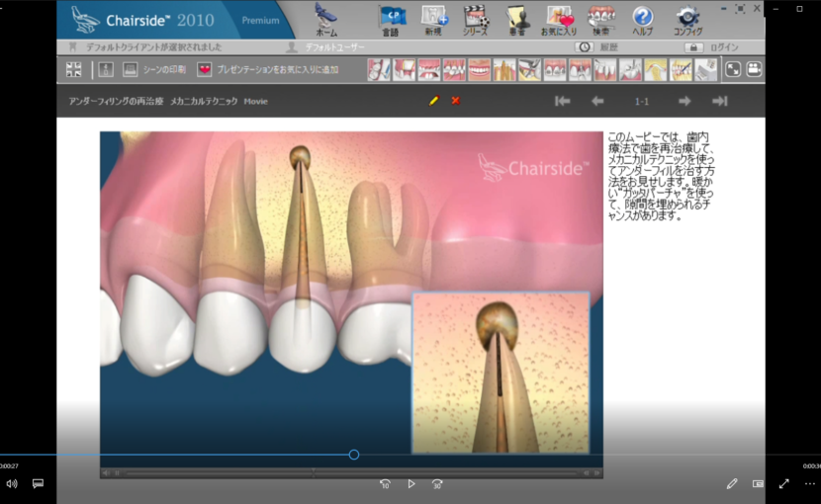Click the red X delete icon
821x504 pixels.
coord(456,101)
